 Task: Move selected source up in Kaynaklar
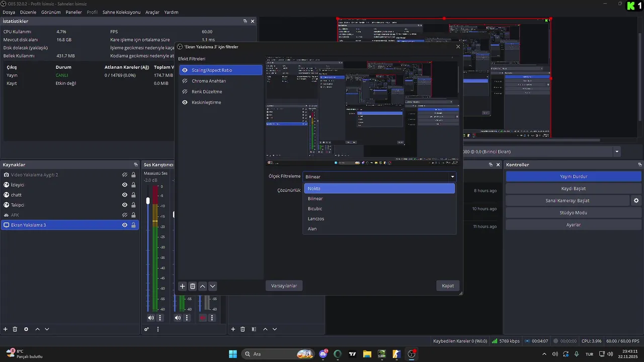click(37, 329)
